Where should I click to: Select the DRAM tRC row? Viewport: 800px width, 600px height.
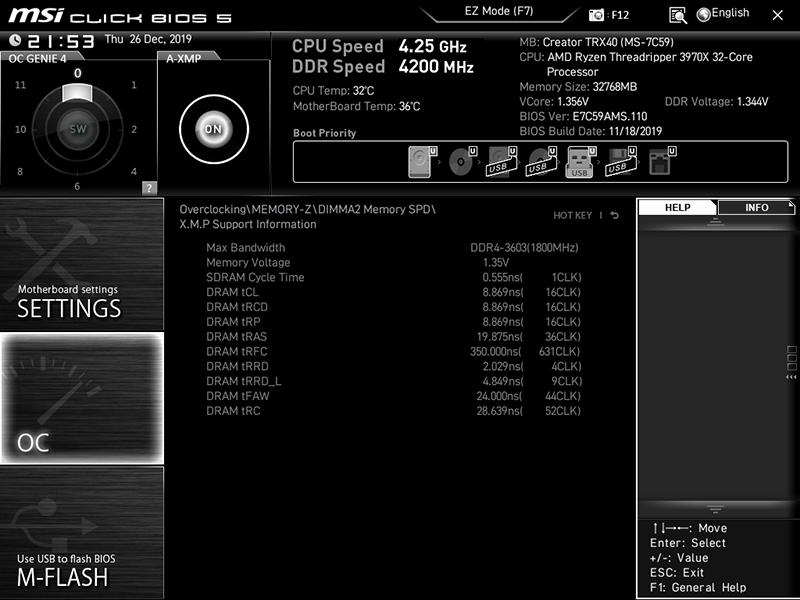tap(393, 410)
